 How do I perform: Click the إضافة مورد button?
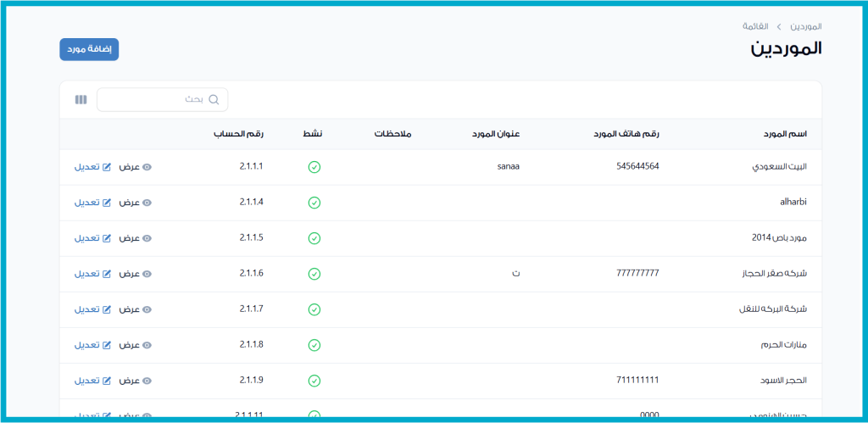click(x=89, y=49)
